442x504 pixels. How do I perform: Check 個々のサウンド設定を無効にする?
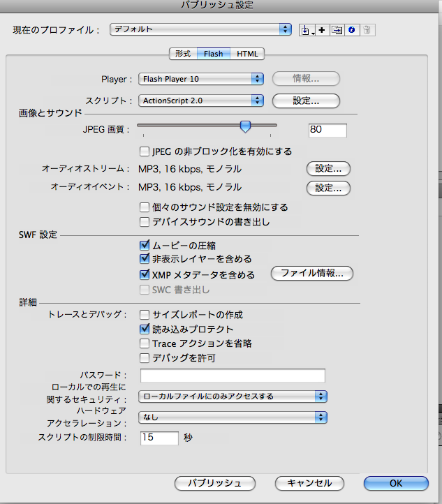click(x=145, y=207)
